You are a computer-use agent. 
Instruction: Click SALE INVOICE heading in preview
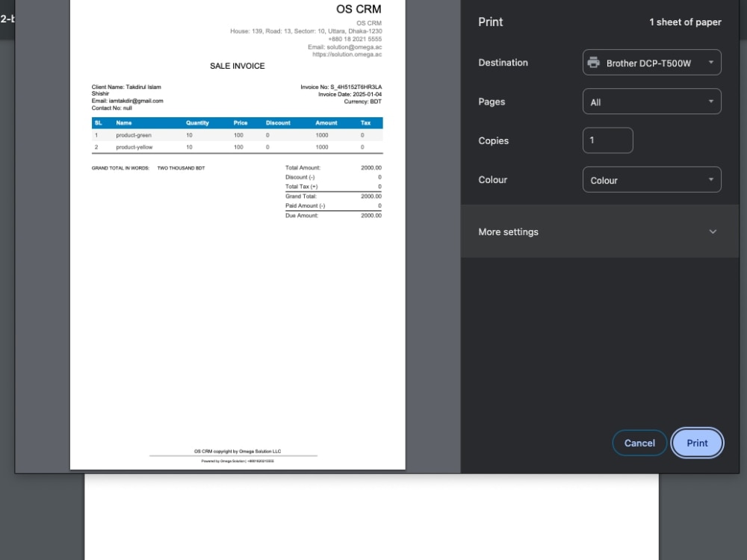click(x=238, y=66)
